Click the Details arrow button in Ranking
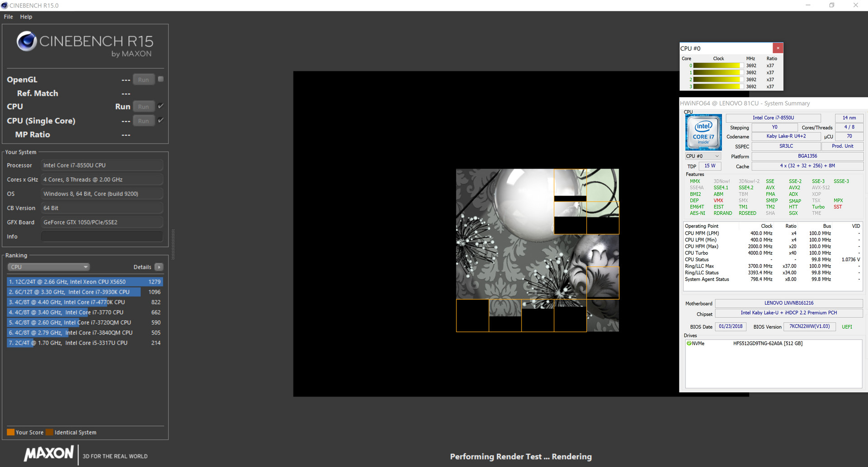Image resolution: width=868 pixels, height=467 pixels. coord(159,267)
